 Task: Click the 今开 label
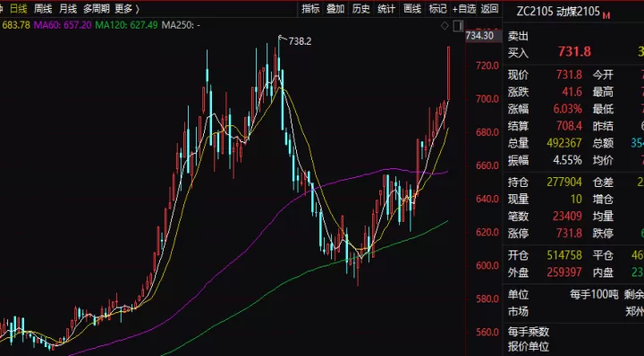click(603, 75)
